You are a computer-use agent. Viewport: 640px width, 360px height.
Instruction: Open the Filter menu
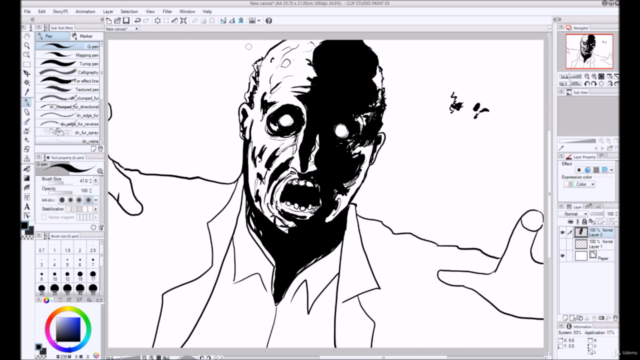click(167, 11)
